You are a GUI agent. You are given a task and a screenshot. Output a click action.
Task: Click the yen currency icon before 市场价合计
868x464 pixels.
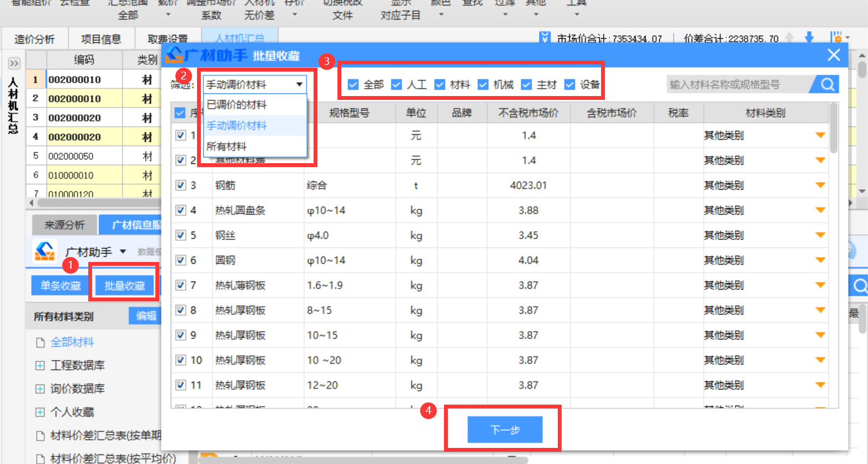pos(545,38)
